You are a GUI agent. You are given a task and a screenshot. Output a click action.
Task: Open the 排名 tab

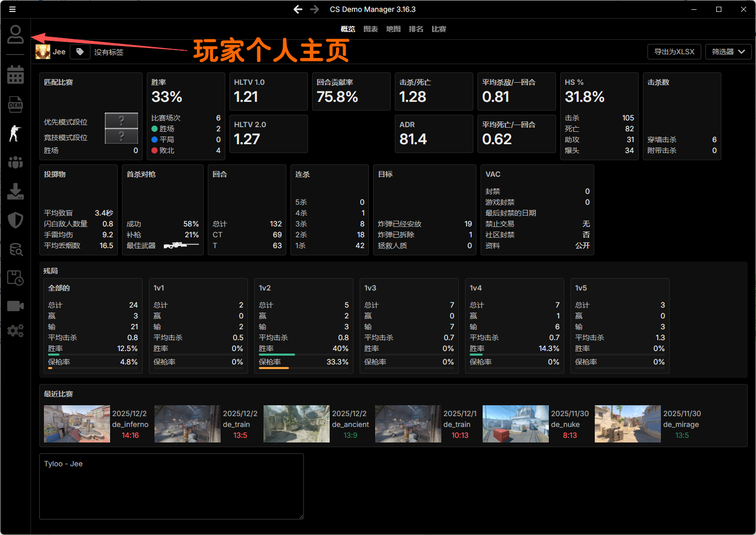point(416,29)
